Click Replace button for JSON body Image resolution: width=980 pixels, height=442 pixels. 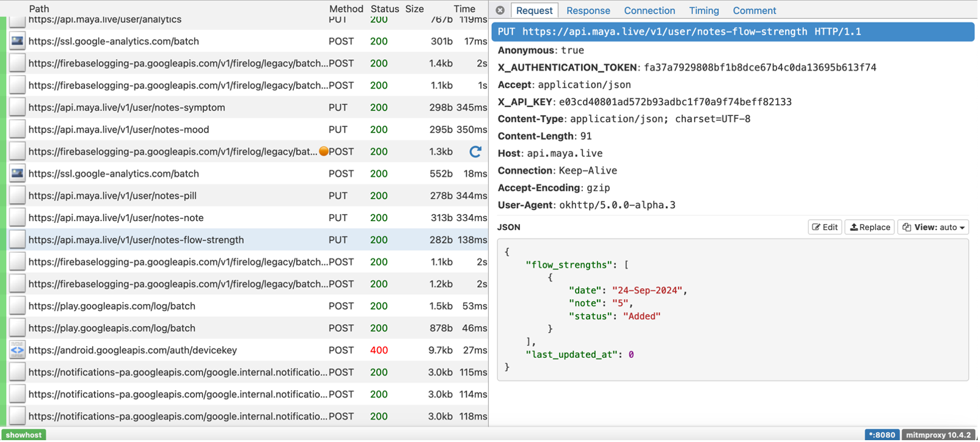click(x=869, y=227)
